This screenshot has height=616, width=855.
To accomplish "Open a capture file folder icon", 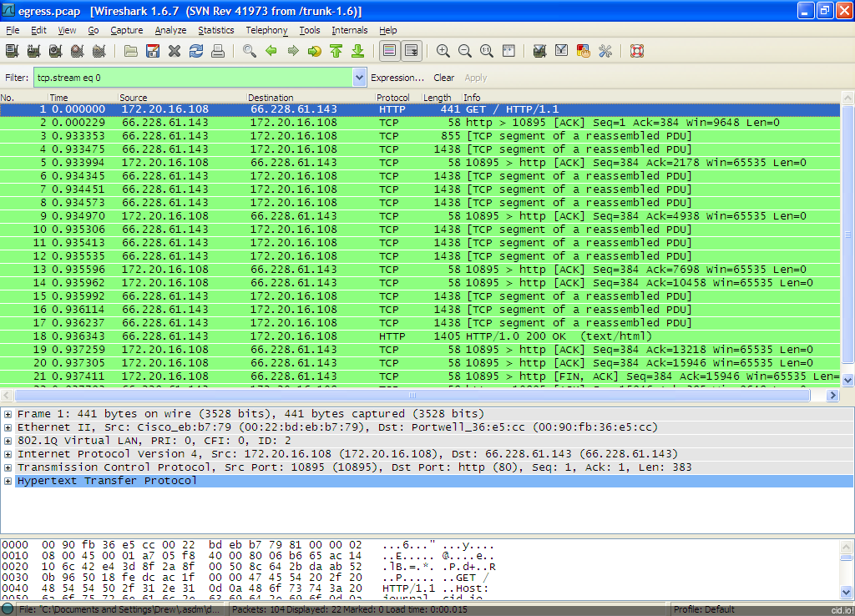I will click(131, 51).
